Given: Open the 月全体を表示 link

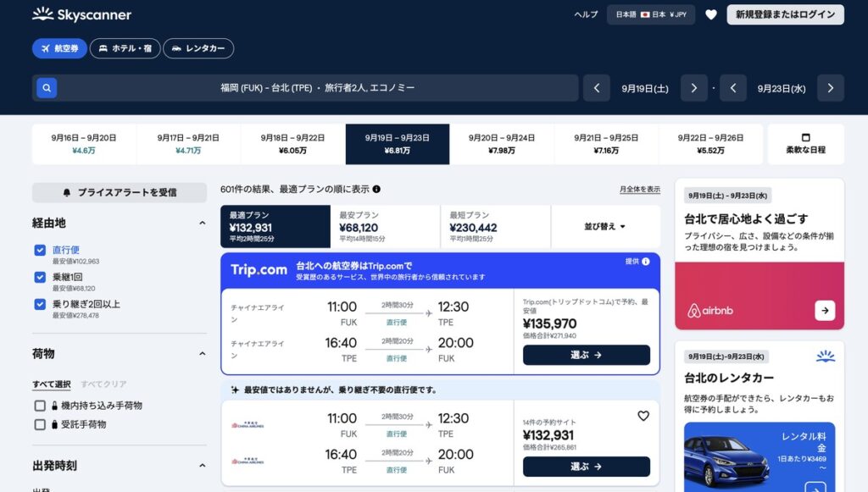Looking at the screenshot, I should pyautogui.click(x=640, y=189).
